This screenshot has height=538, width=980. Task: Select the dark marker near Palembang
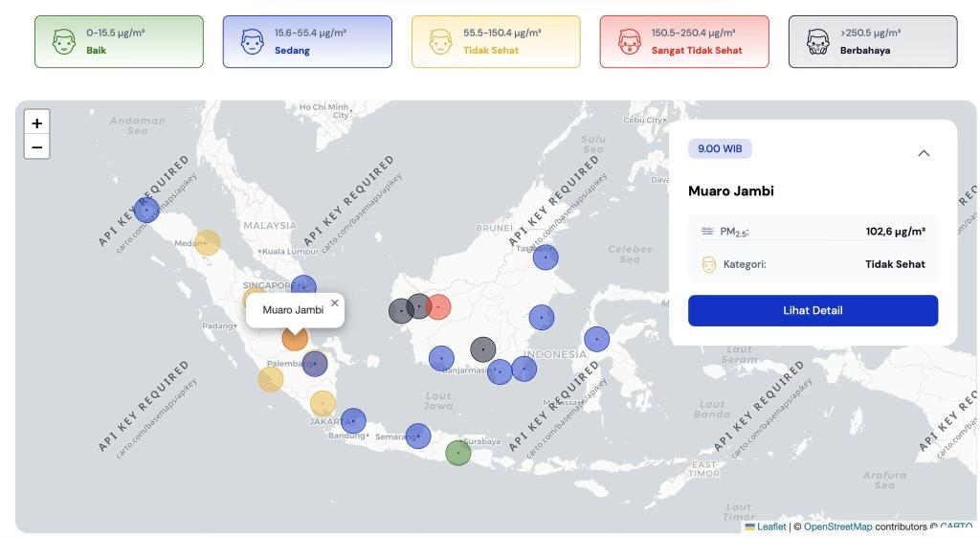click(x=315, y=363)
